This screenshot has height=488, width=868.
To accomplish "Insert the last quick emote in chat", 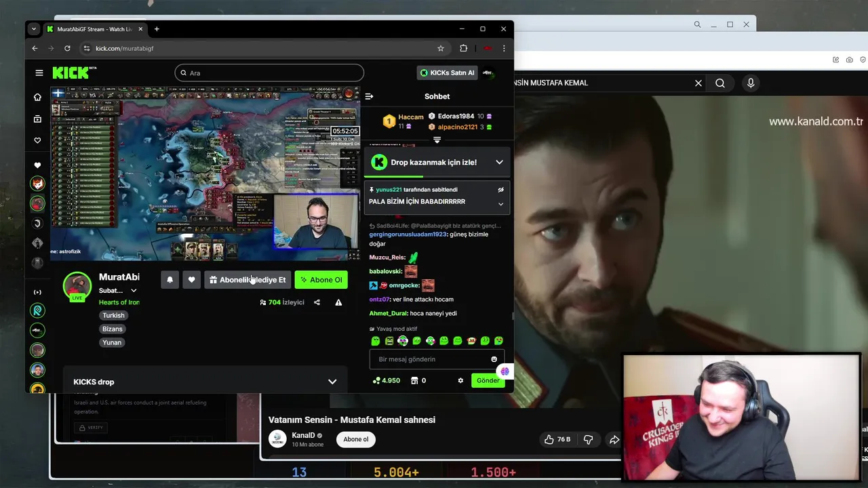I will (x=498, y=341).
